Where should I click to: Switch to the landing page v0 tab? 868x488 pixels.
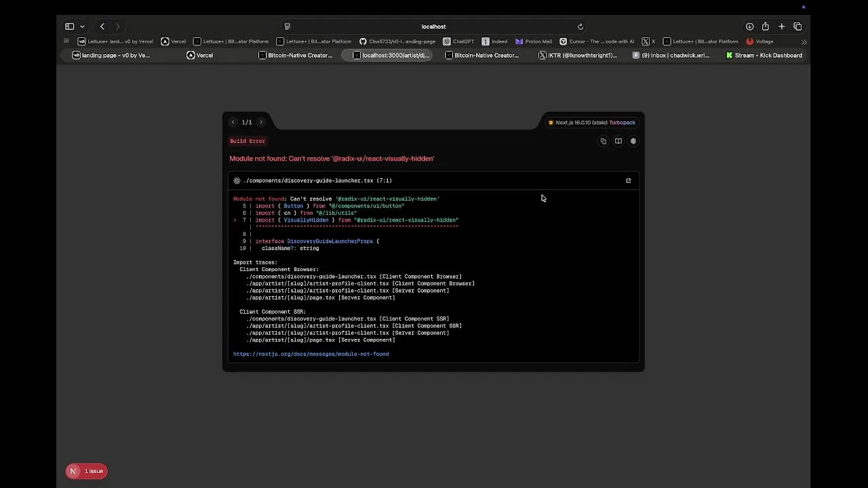(112, 56)
